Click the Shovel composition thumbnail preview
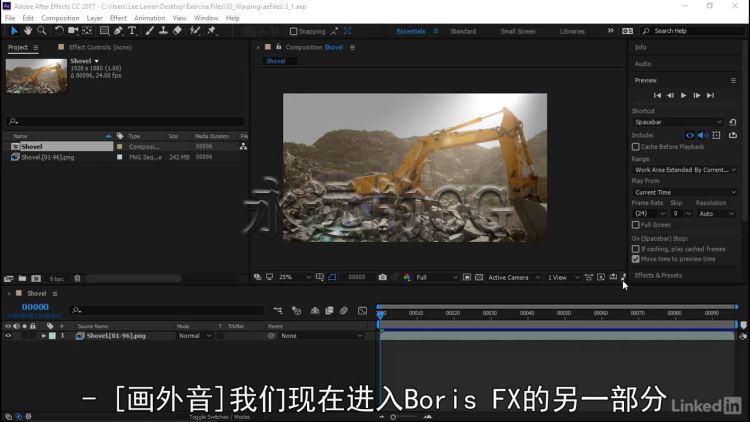The image size is (750, 422). click(x=36, y=76)
